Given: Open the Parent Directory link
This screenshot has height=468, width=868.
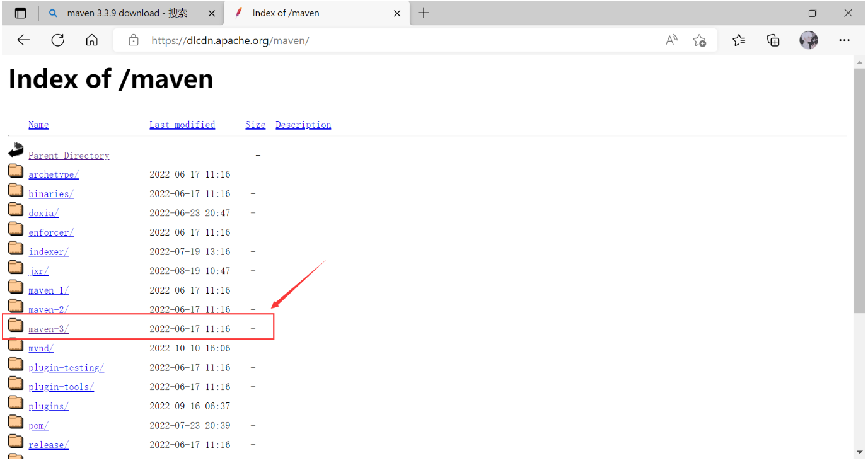Looking at the screenshot, I should pyautogui.click(x=69, y=156).
